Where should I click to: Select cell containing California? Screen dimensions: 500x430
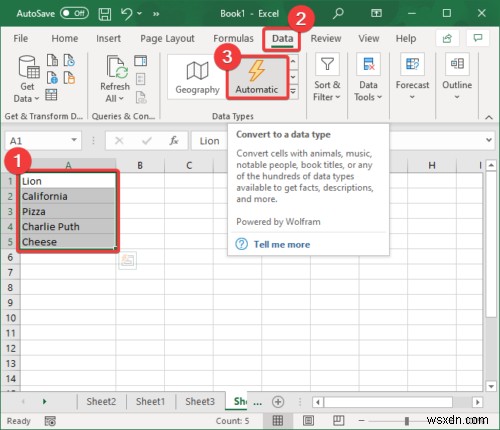(68, 196)
